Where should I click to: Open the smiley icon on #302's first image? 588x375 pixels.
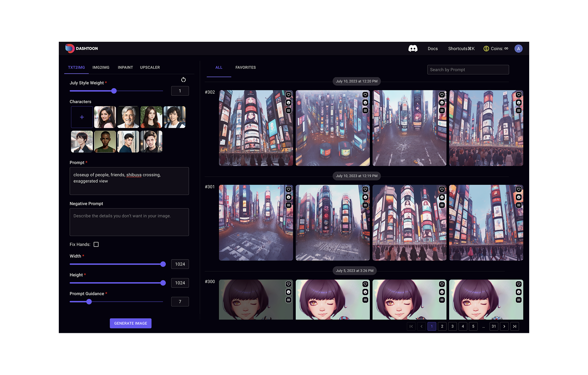coord(288,102)
